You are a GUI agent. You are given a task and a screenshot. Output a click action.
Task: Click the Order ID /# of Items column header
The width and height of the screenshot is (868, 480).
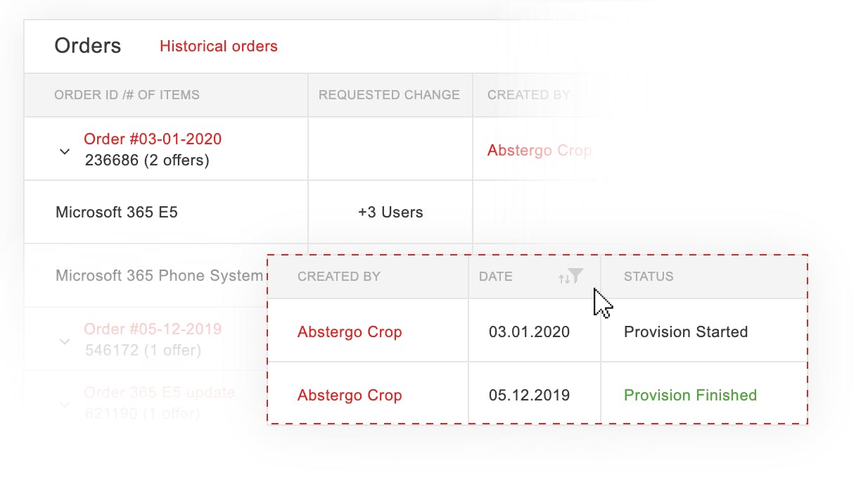click(127, 95)
